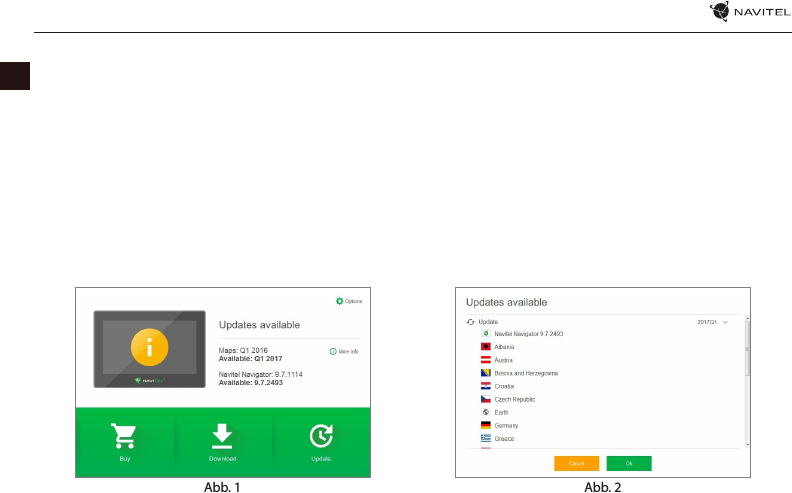Click the Download arrow icon
The height and width of the screenshot is (493, 792).
222,436
